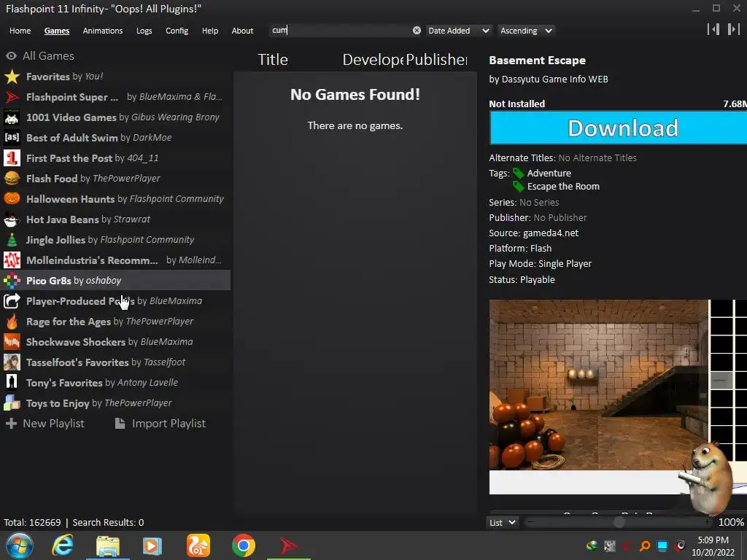
Task: Collapse the right sidebar toggle icon
Action: point(734,29)
